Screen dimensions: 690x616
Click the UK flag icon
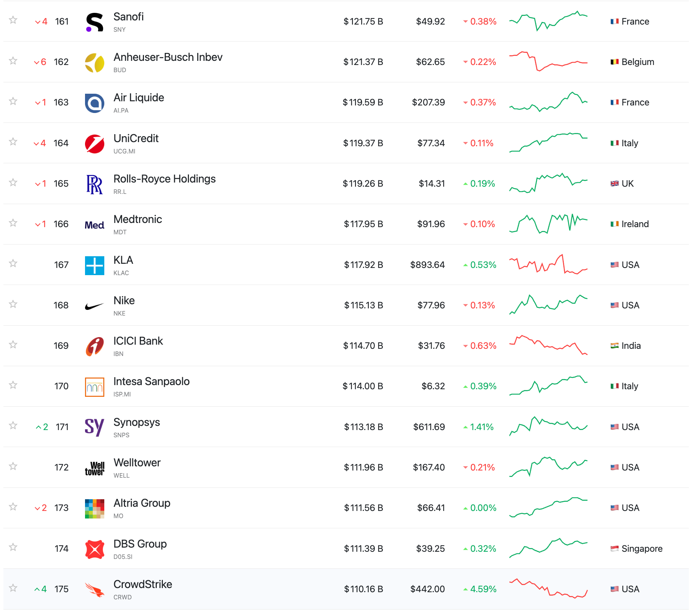click(x=614, y=184)
